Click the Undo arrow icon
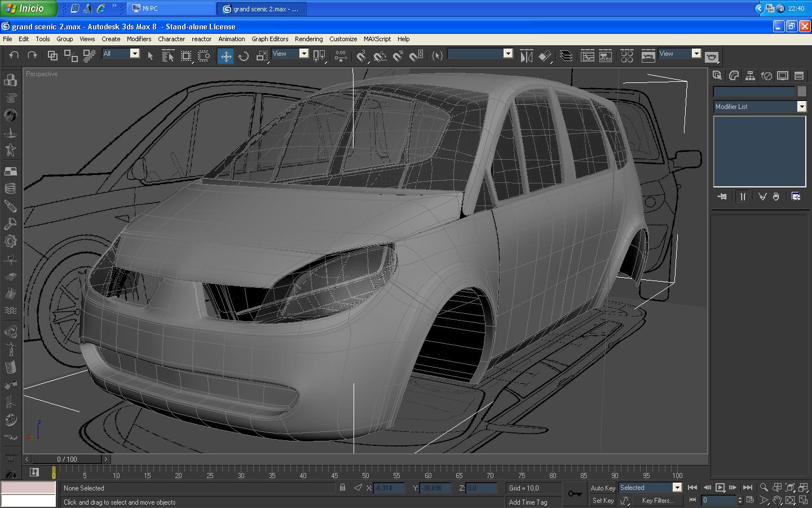Image resolution: width=812 pixels, height=508 pixels. click(x=14, y=55)
